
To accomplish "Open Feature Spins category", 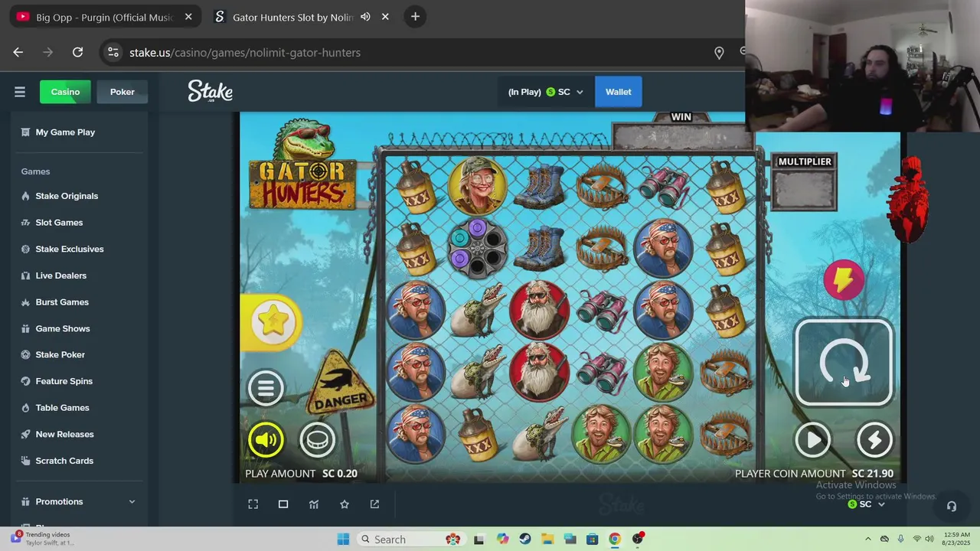I will click(x=57, y=381).
